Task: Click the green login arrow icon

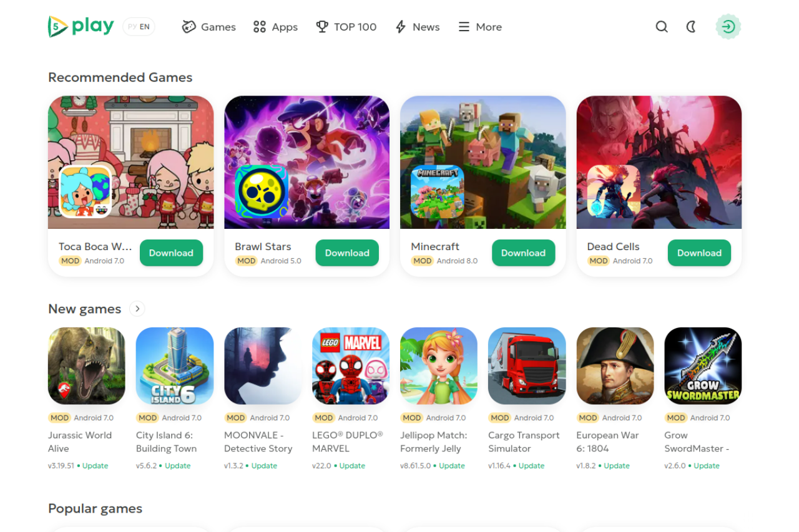Action: tap(728, 27)
